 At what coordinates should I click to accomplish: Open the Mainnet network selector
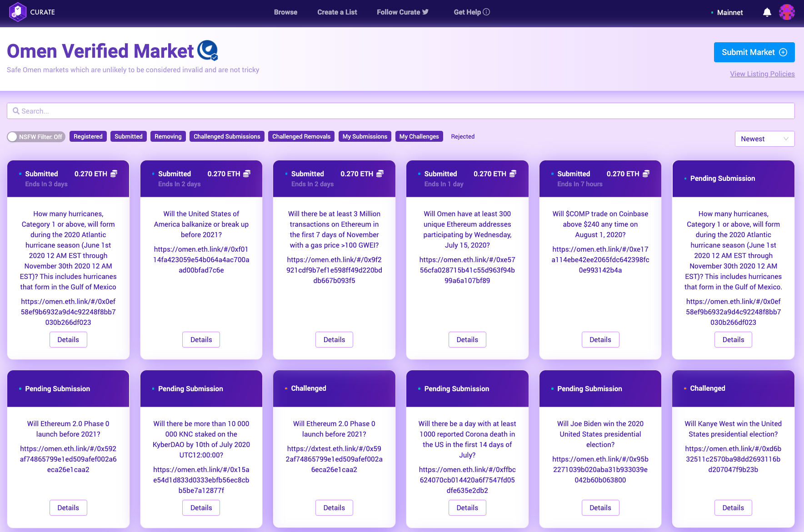pos(727,13)
